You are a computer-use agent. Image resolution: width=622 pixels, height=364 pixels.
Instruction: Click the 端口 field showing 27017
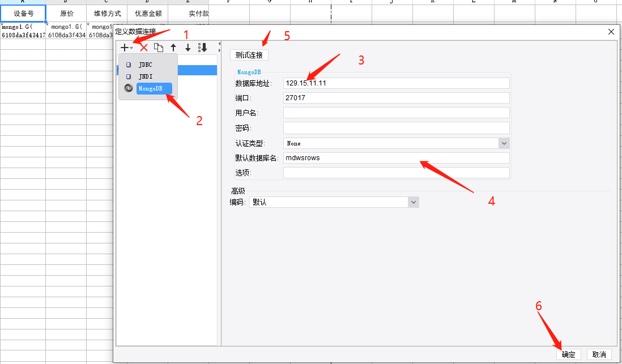click(x=397, y=98)
